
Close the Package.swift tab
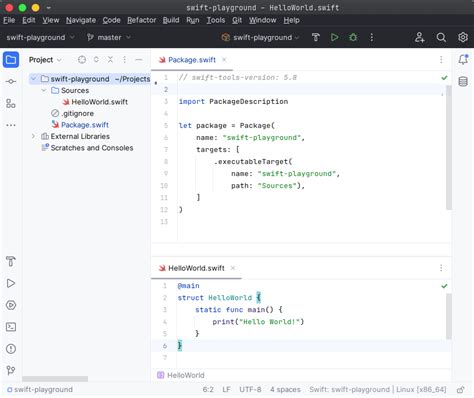[224, 60]
